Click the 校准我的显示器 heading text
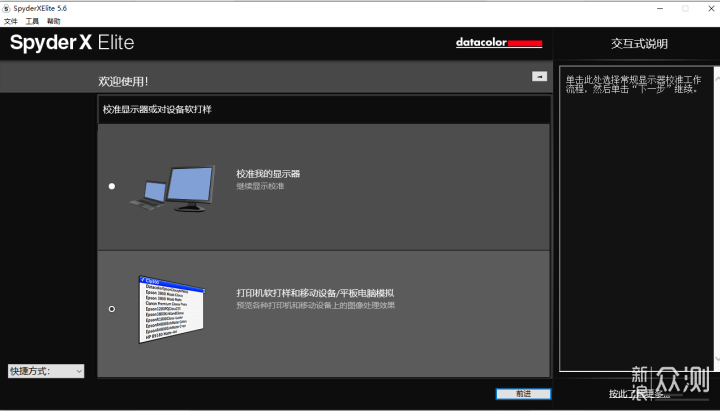720x411 pixels. 268,174
